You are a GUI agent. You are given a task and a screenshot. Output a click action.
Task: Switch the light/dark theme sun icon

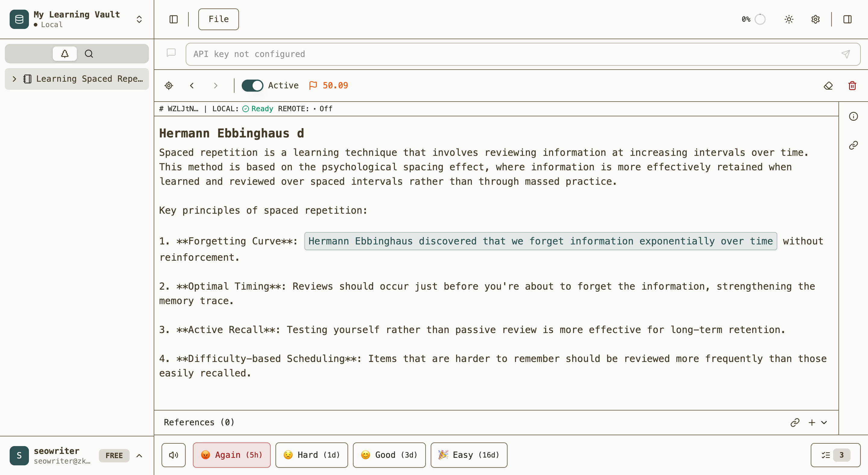click(789, 19)
